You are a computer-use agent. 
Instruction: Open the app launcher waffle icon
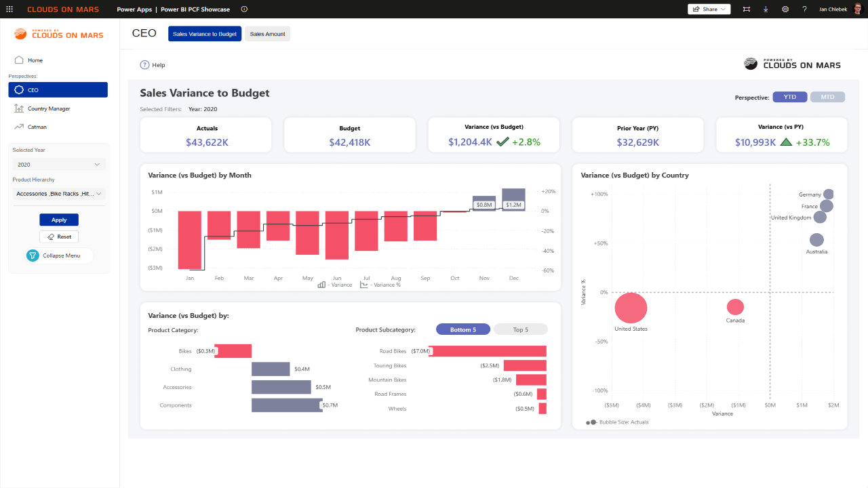click(9, 9)
